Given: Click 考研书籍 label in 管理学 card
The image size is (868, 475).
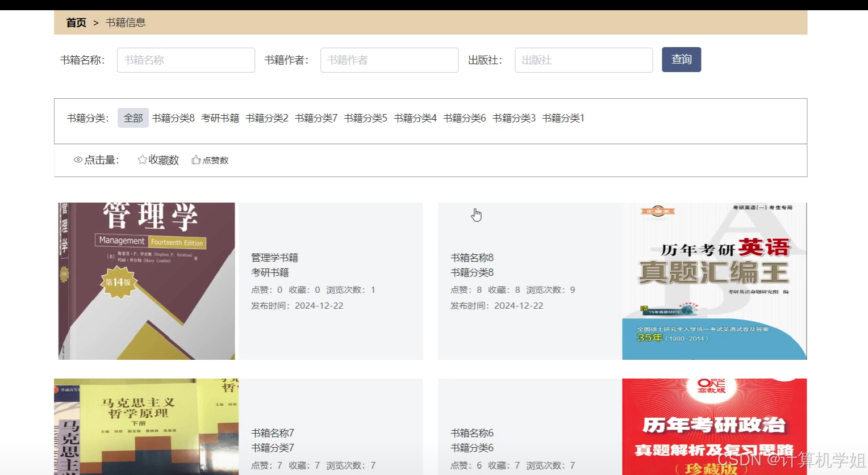Looking at the screenshot, I should [x=270, y=272].
